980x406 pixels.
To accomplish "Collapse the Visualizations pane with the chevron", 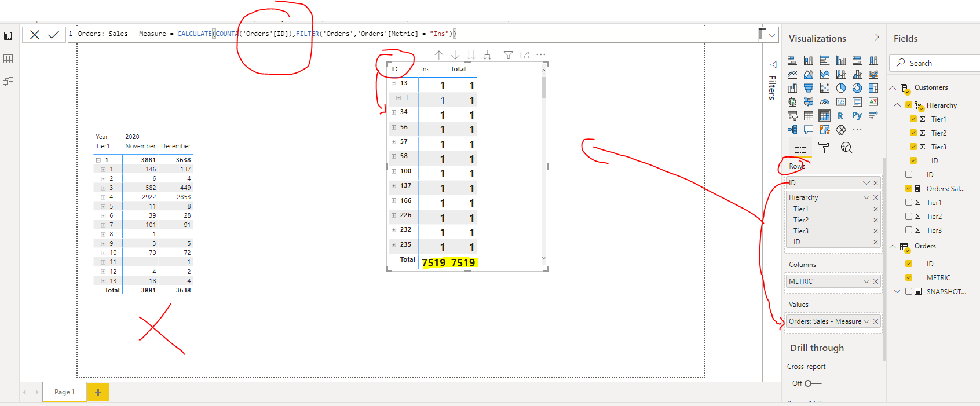I will pos(877,38).
